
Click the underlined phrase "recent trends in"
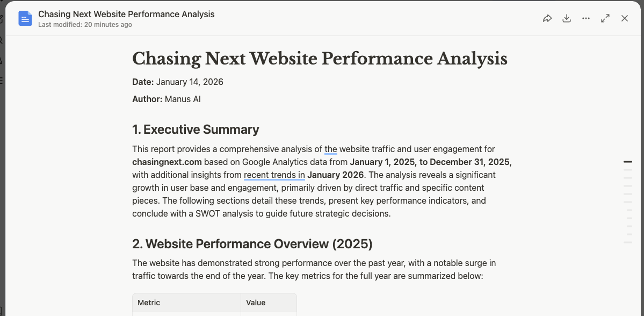(274, 175)
